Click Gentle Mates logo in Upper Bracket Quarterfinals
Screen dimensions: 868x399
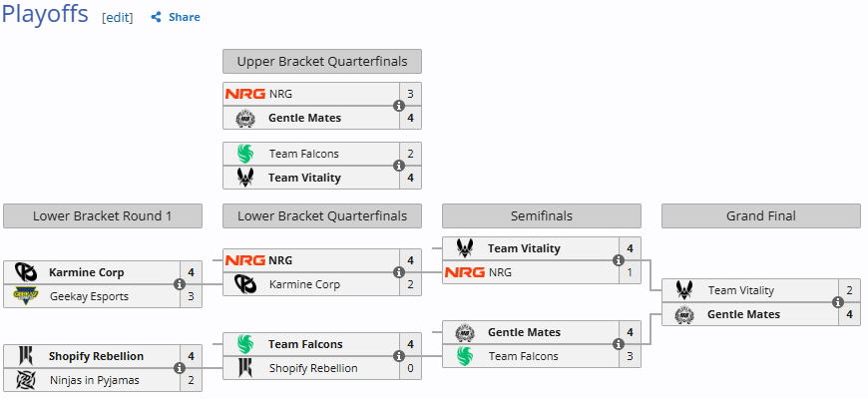(245, 118)
